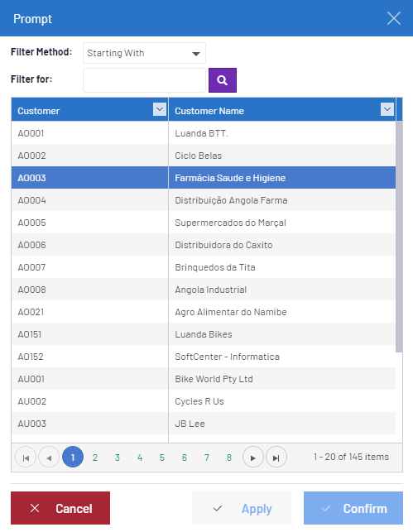The image size is (413, 532).
Task: Click the Cancel button
Action: pyautogui.click(x=60, y=508)
